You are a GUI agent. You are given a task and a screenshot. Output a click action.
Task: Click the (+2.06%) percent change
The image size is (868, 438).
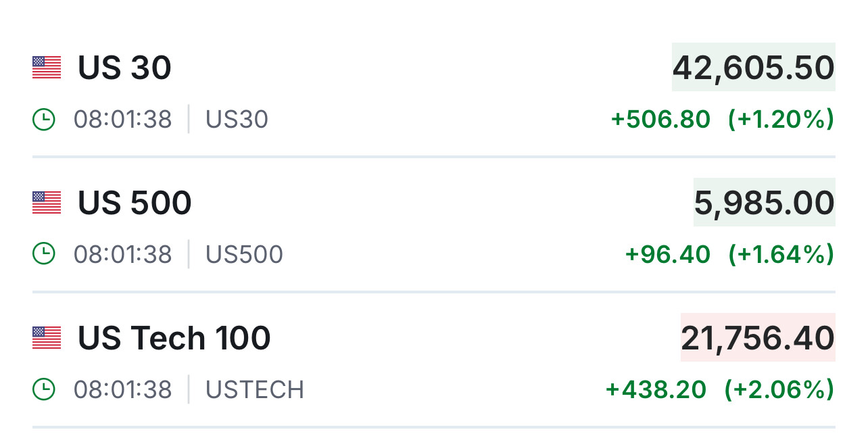coord(779,389)
